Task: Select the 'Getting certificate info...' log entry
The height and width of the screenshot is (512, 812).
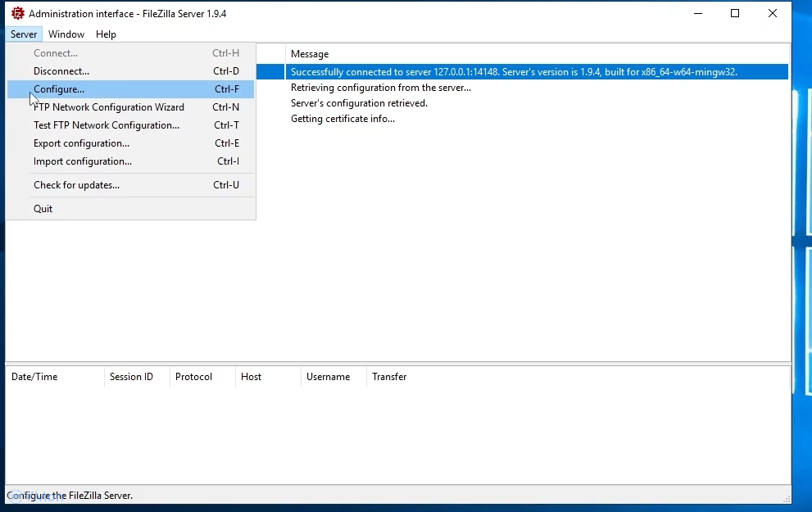Action: 342,119
